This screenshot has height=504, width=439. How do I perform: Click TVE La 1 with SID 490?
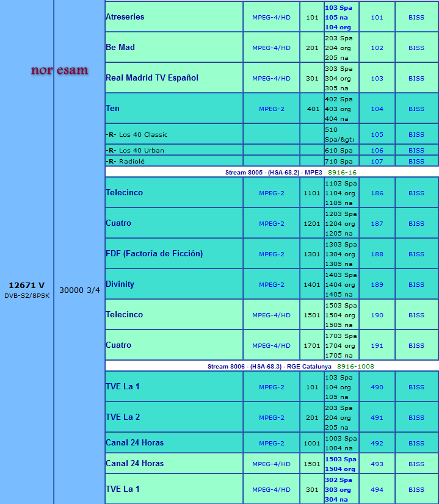pyautogui.click(x=123, y=387)
